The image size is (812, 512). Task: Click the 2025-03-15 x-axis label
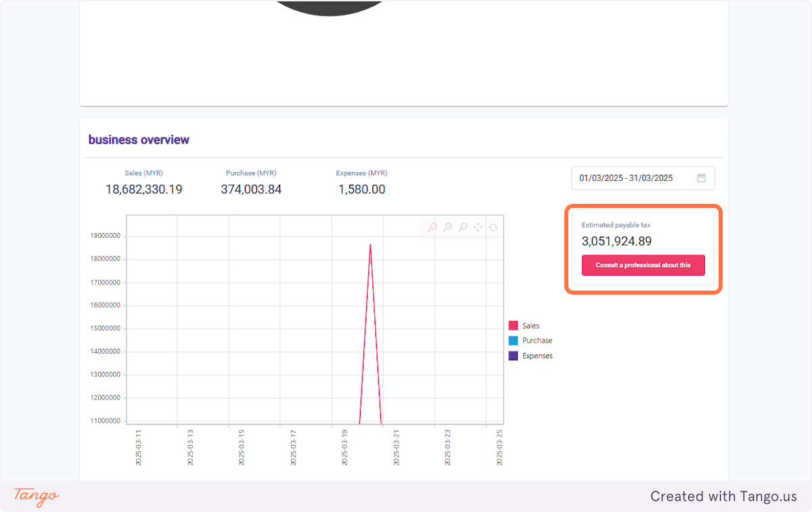click(x=242, y=447)
